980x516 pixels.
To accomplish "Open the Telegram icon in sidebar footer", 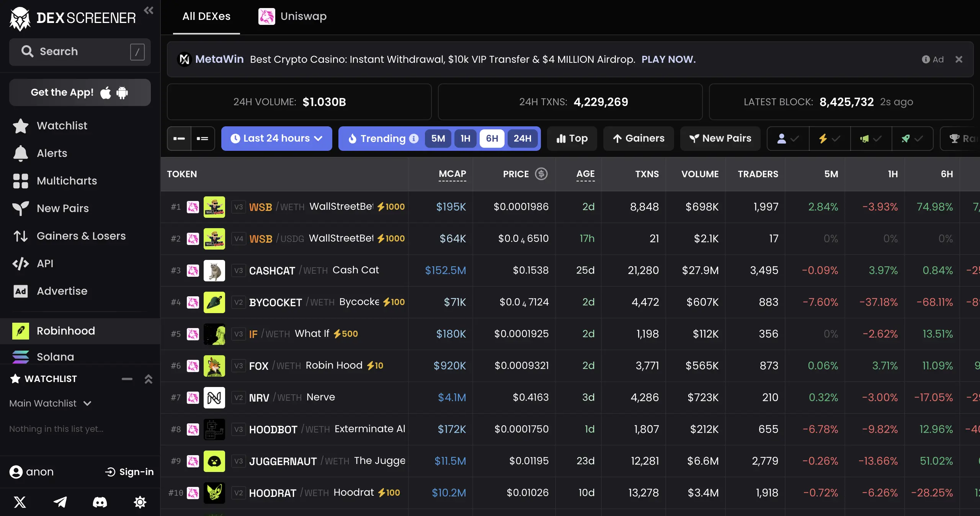I will coord(60,502).
